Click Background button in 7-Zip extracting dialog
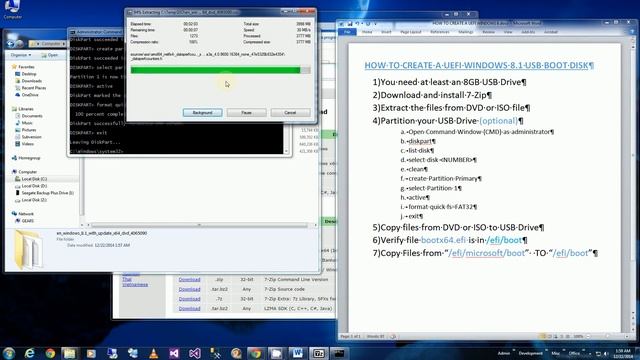Image resolution: width=640 pixels, height=360 pixels. (202, 113)
